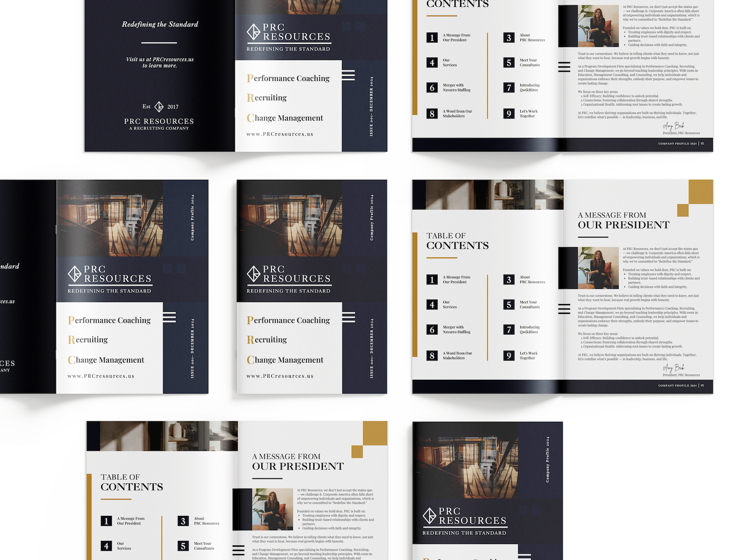Click "About PRC Resources" entry in the middle-right spread
Image resolution: width=737 pixels, height=560 pixels.
[532, 280]
